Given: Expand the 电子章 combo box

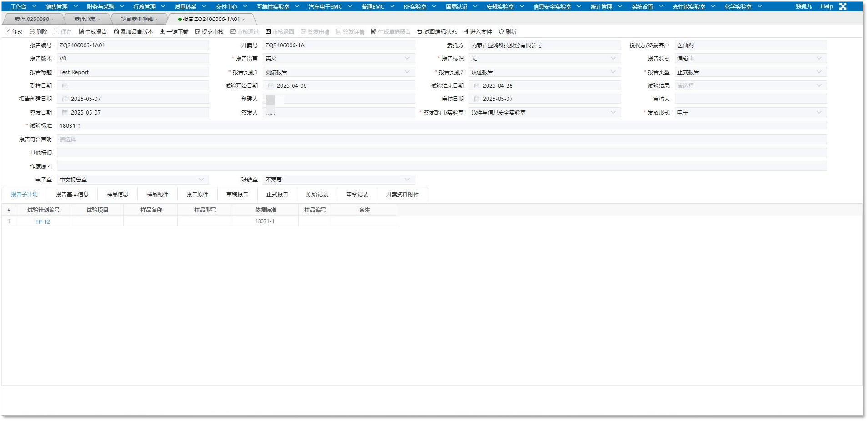Looking at the screenshot, I should tap(201, 180).
